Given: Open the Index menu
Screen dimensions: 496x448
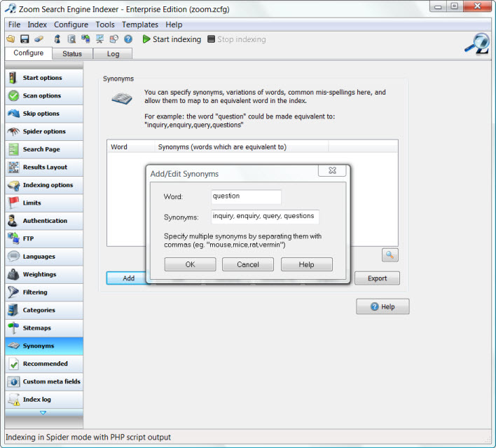Looking at the screenshot, I should click(x=37, y=25).
